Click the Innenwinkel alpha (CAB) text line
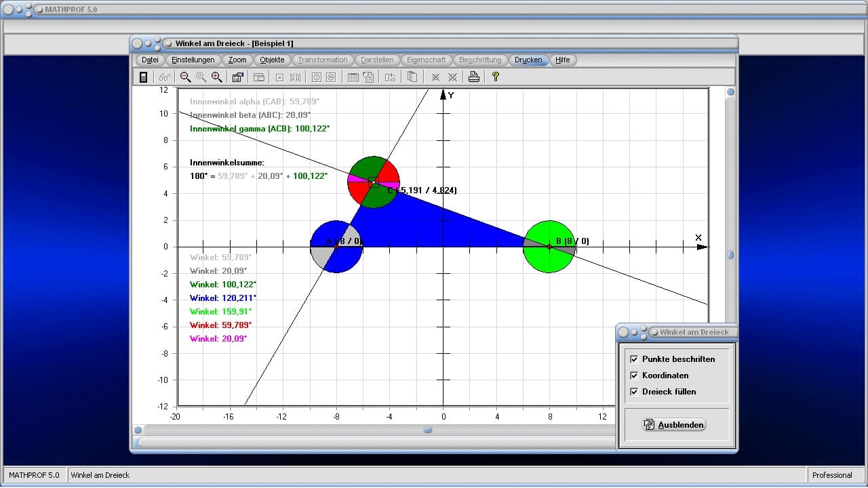The image size is (868, 488). pyautogui.click(x=254, y=102)
